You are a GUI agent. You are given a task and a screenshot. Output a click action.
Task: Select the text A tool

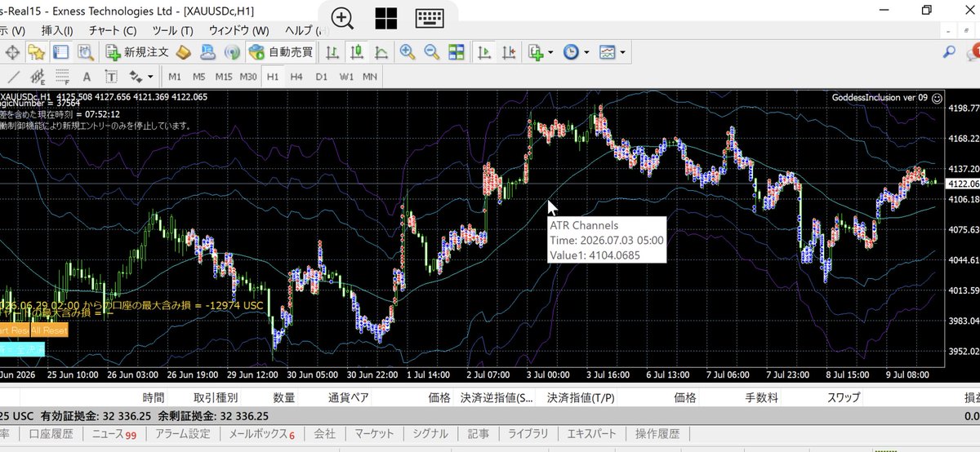click(x=86, y=77)
